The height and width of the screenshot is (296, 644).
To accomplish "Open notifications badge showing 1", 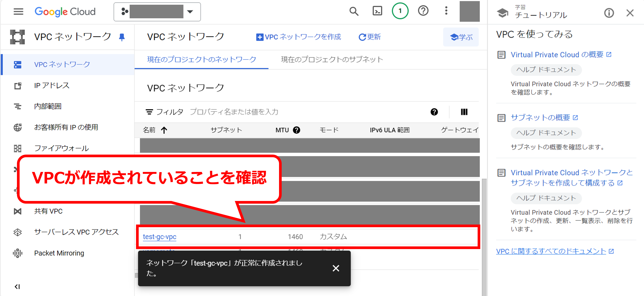I will pos(400,11).
